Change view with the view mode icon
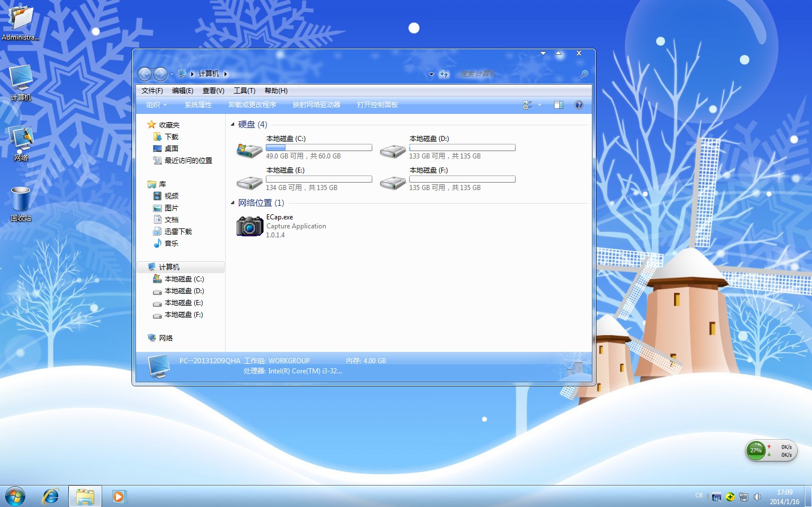812x507 pixels. 528,105
